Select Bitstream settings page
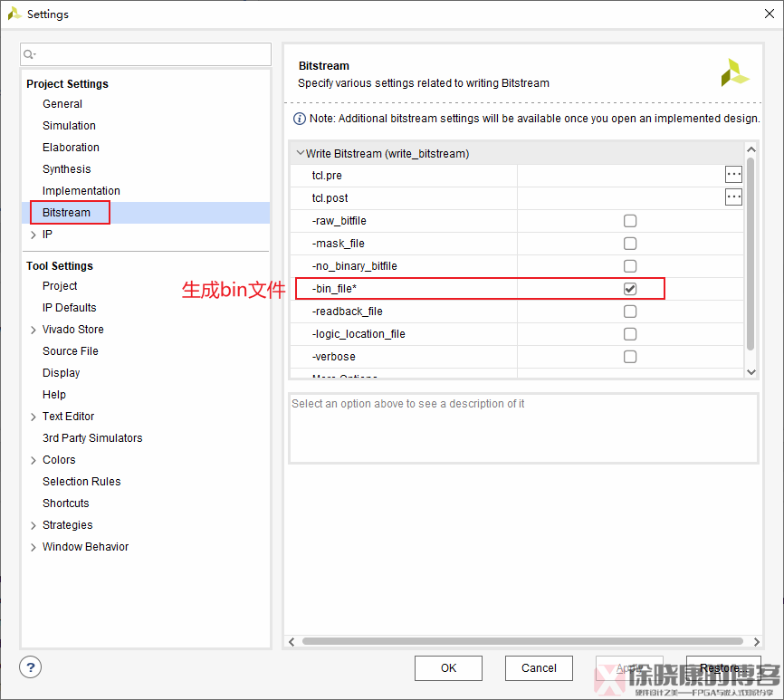Screen dimensions: 784x700 (66, 213)
